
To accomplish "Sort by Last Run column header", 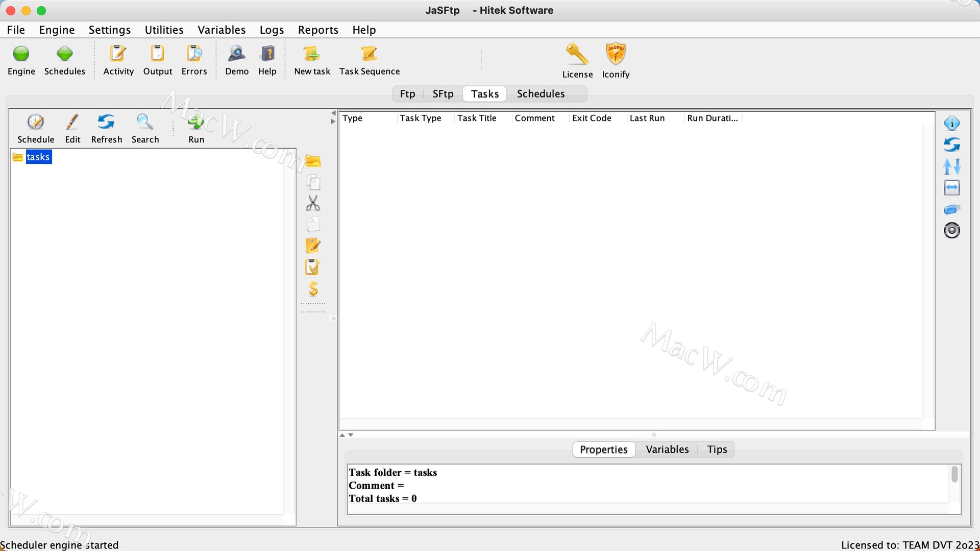I will click(655, 118).
